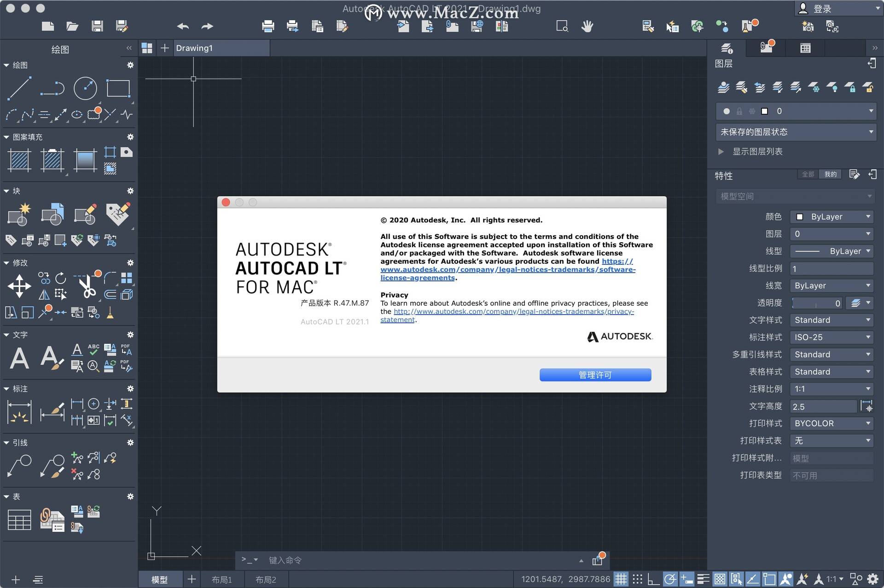This screenshot has width=884, height=588.
Task: Select the Table tool
Action: click(x=19, y=520)
